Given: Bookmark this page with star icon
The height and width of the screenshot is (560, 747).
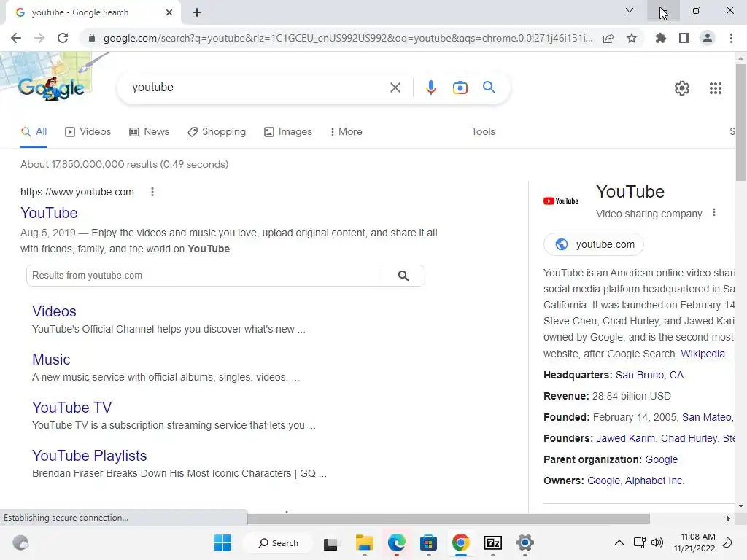Looking at the screenshot, I should [x=632, y=38].
